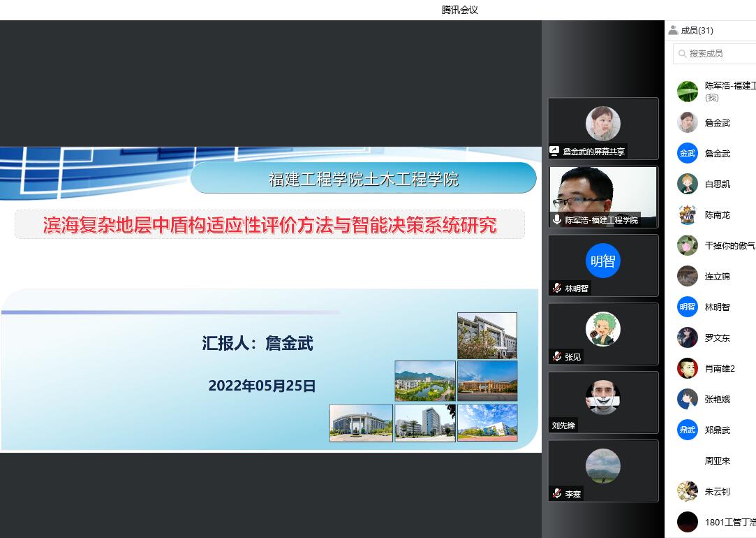
Task: Click the cartoon avatar of 白思凯
Action: pos(687,184)
